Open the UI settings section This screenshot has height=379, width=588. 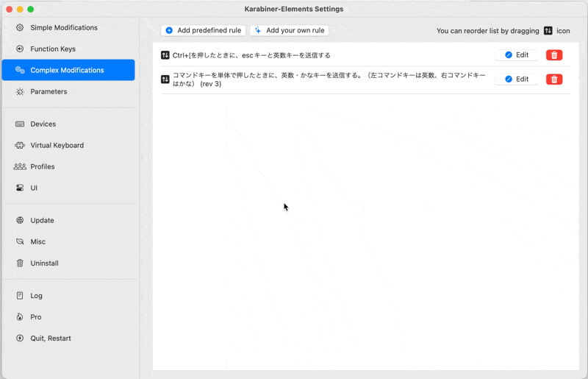68,188
